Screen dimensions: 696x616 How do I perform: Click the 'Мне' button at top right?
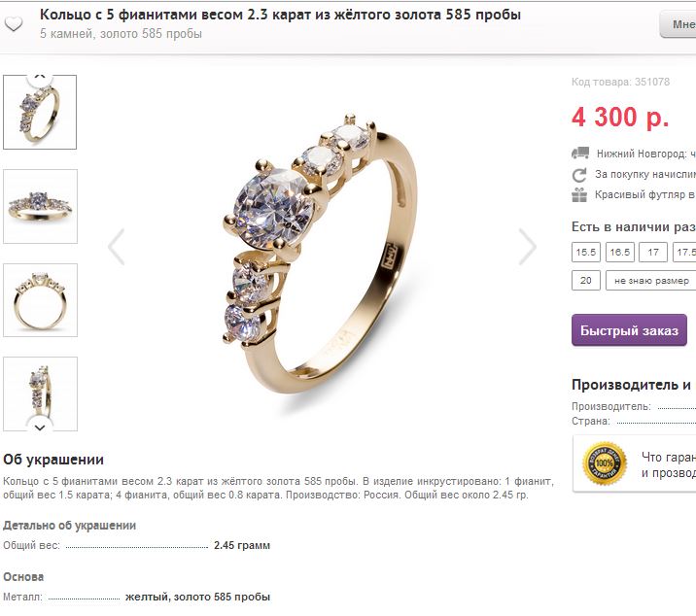(x=678, y=24)
